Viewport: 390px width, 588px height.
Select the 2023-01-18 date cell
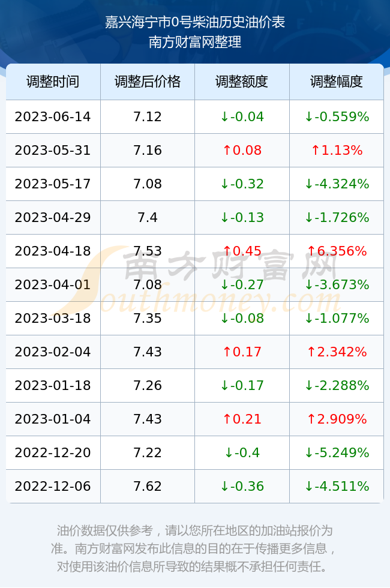(53, 385)
